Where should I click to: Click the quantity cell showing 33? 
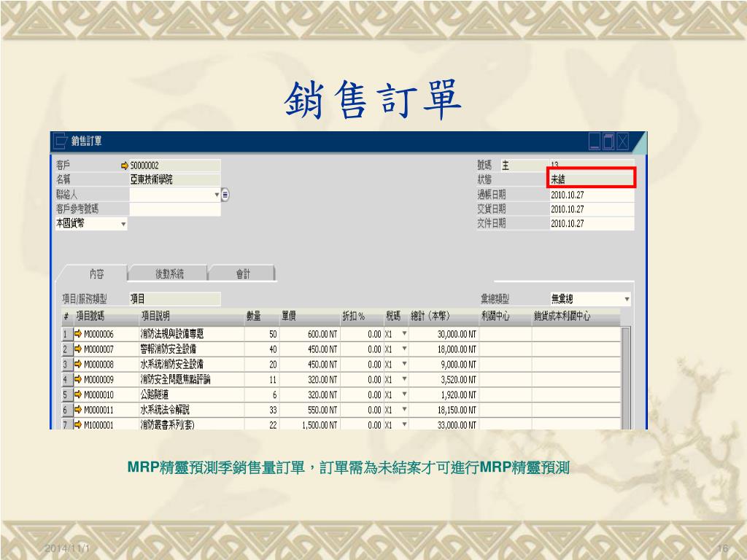(262, 410)
